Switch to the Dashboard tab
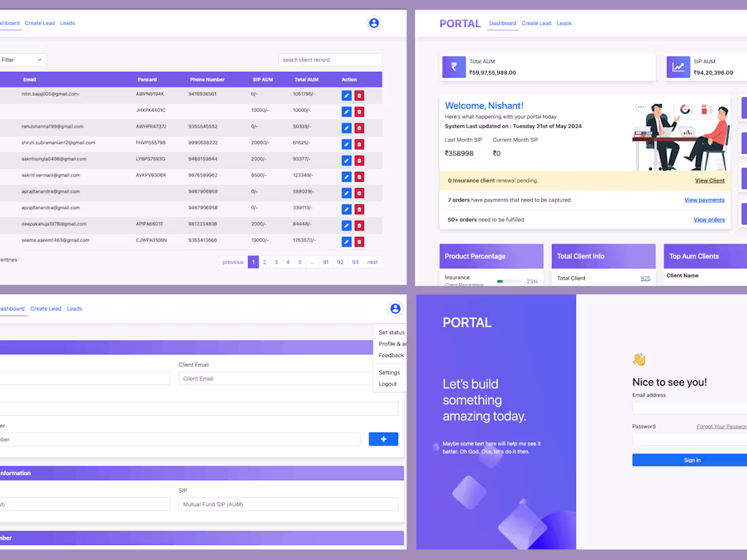Image resolution: width=747 pixels, height=560 pixels. [503, 22]
